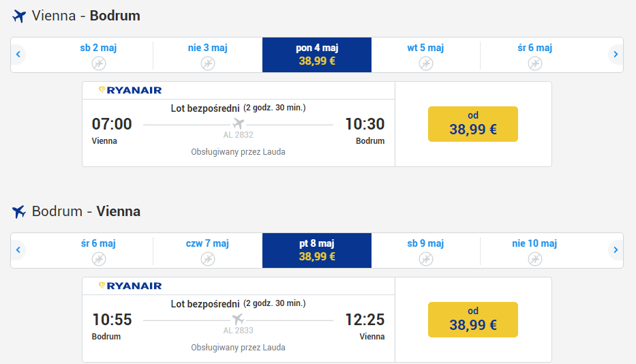636x364 pixels.
Task: Show later return dates with right chevron
Action: pos(616,250)
